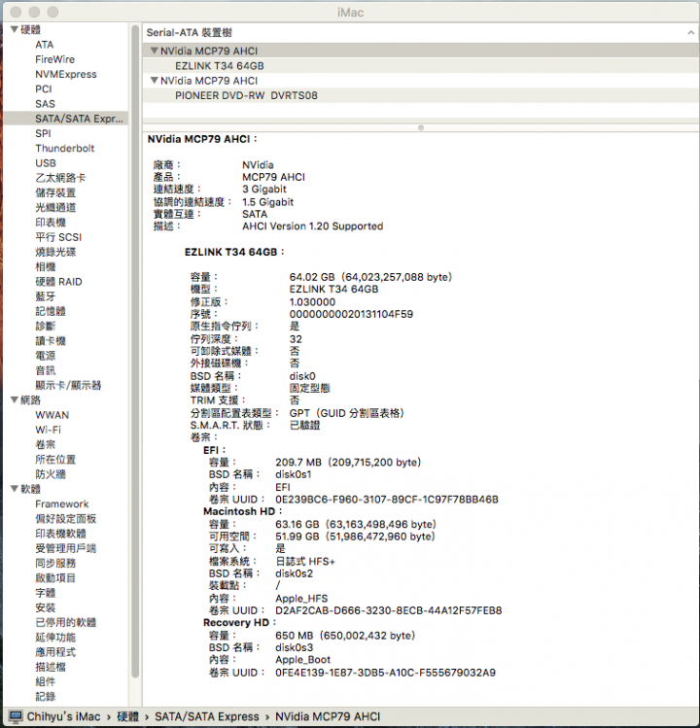Select 應用程式 applications item
The width and height of the screenshot is (700, 728).
coord(55,652)
